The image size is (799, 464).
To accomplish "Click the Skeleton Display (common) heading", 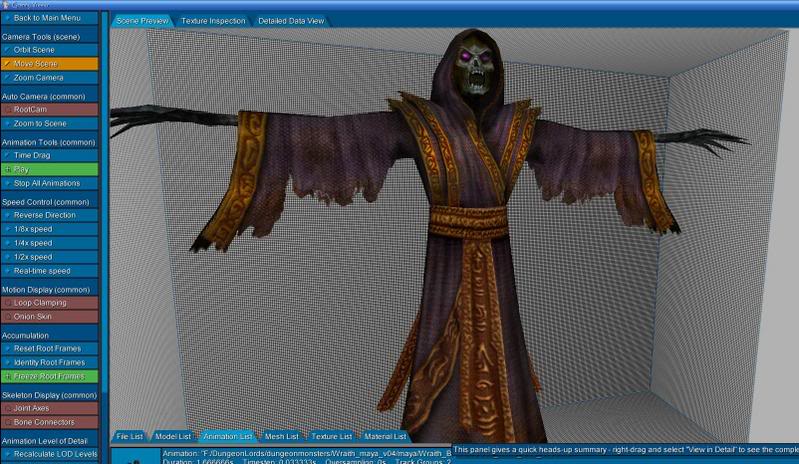I will [x=49, y=395].
